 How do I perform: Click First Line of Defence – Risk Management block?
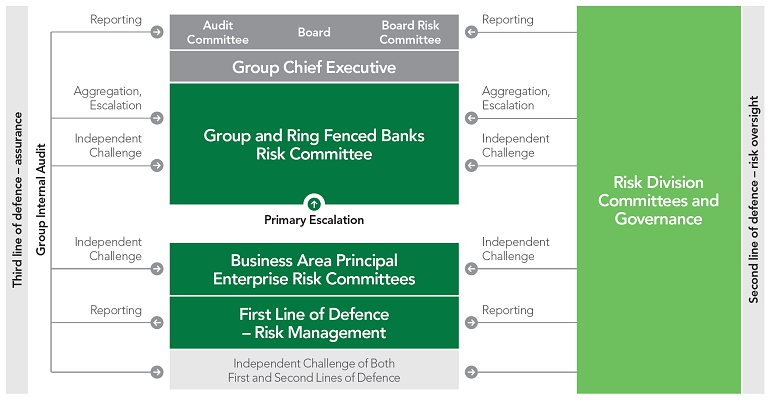tap(314, 323)
